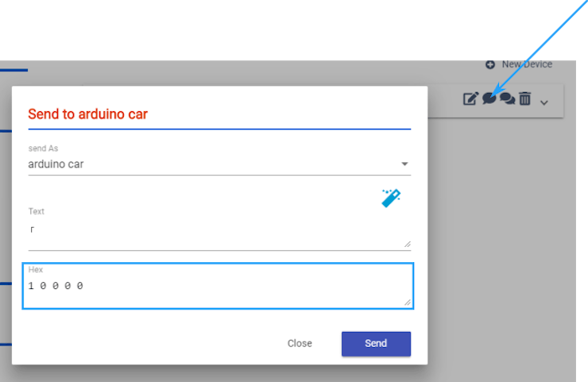Click the Close button
Viewport: 588px width, 382px height.
300,343
